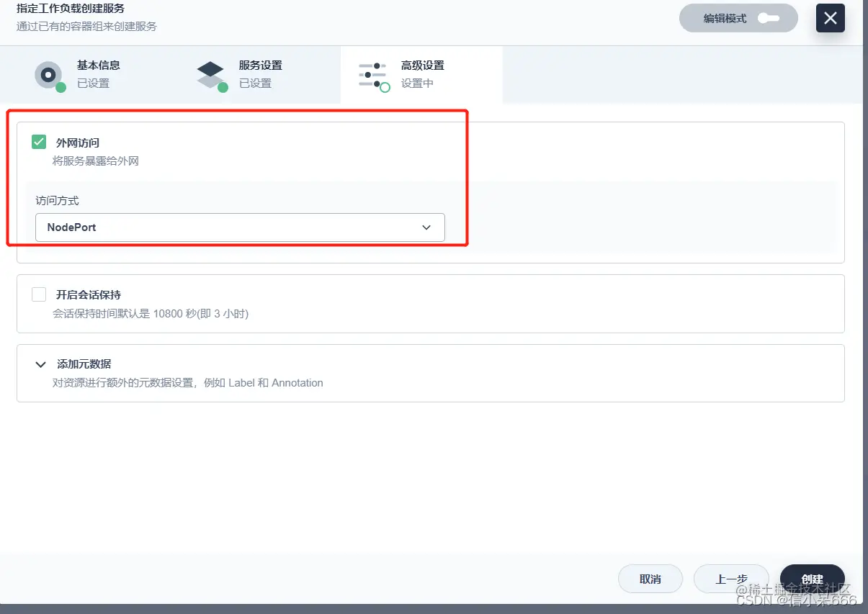Click the 通过已有的容器组来创建服务 subtitle
The width and height of the screenshot is (868, 614).
tap(86, 27)
